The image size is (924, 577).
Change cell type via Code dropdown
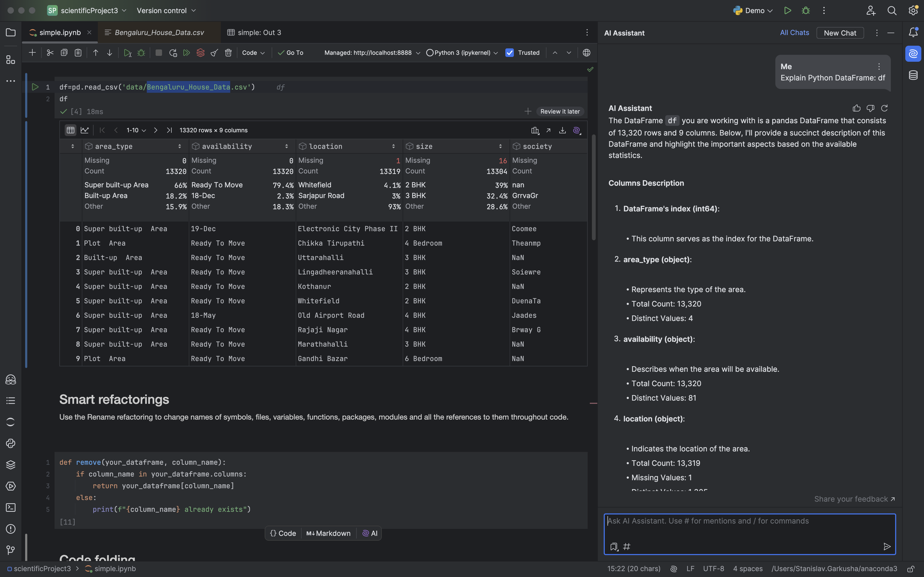tap(253, 53)
